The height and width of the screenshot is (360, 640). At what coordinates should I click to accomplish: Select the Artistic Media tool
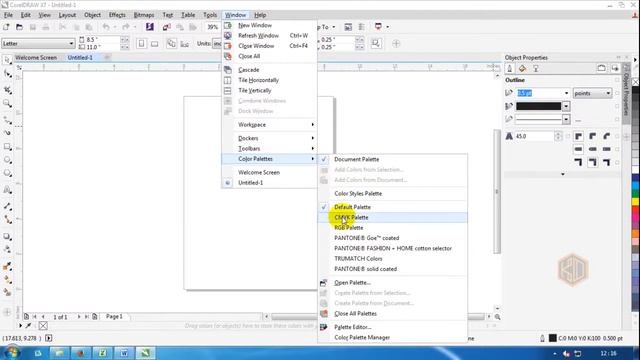pyautogui.click(x=7, y=133)
